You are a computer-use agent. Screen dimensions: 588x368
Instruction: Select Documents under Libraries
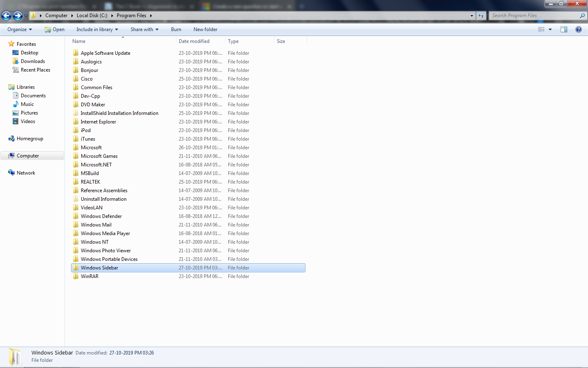(33, 96)
